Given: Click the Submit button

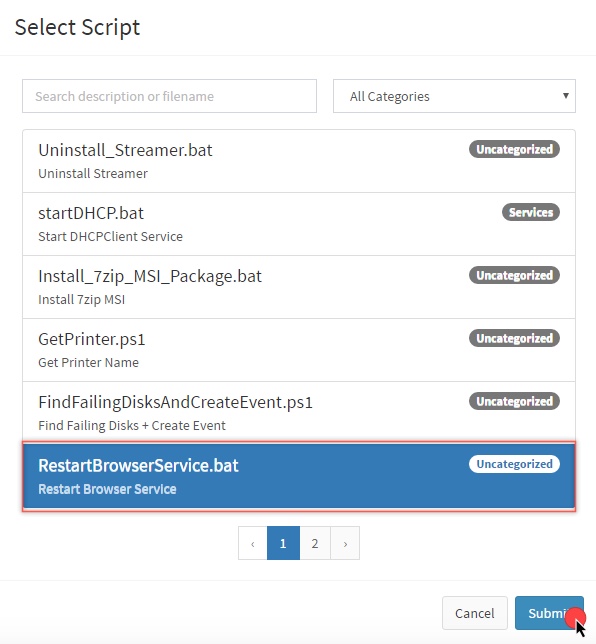Looking at the screenshot, I should click(549, 613).
